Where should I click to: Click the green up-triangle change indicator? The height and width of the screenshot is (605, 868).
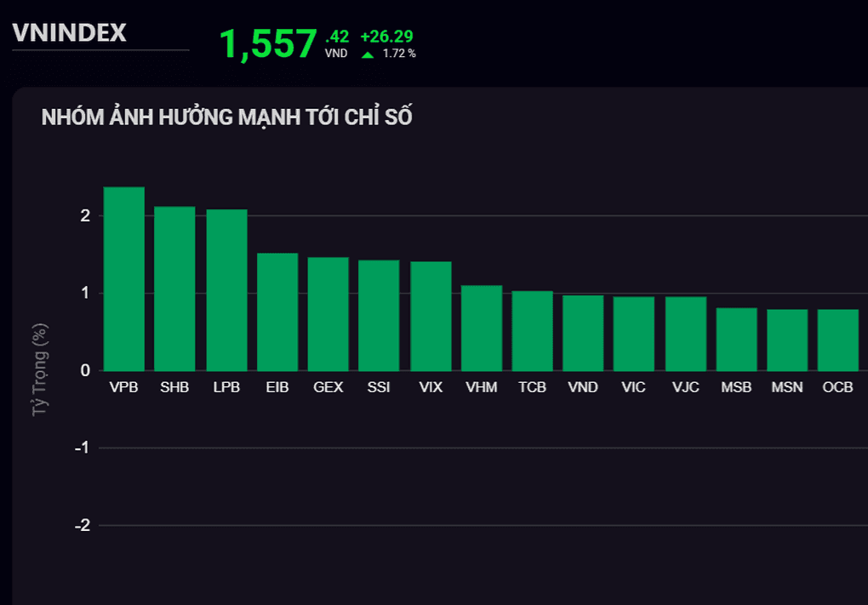point(368,54)
